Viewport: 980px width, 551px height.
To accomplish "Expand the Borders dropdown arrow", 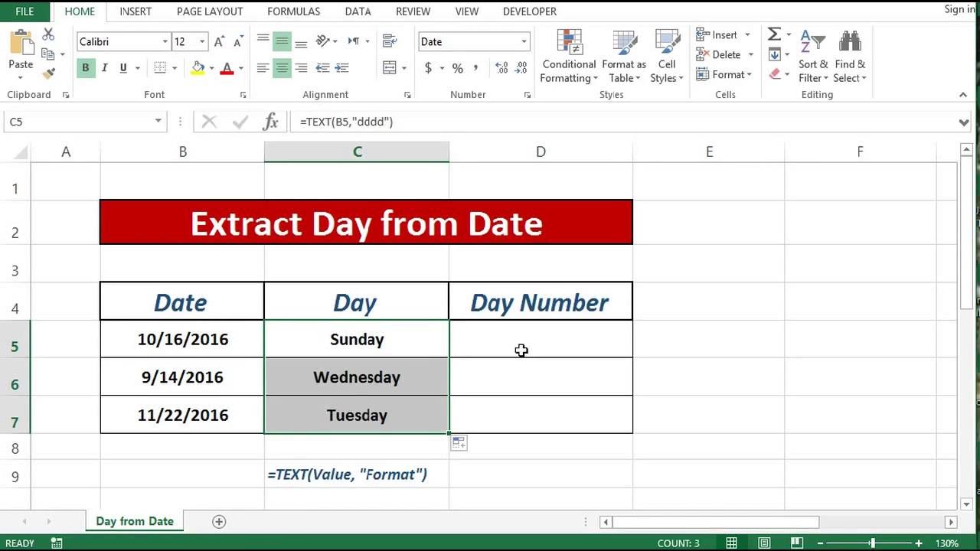I will 175,68.
